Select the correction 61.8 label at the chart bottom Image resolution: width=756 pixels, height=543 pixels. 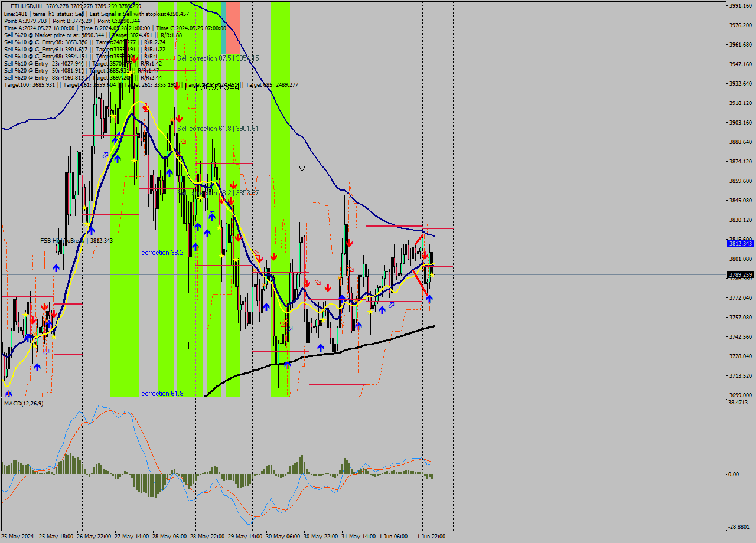(161, 394)
